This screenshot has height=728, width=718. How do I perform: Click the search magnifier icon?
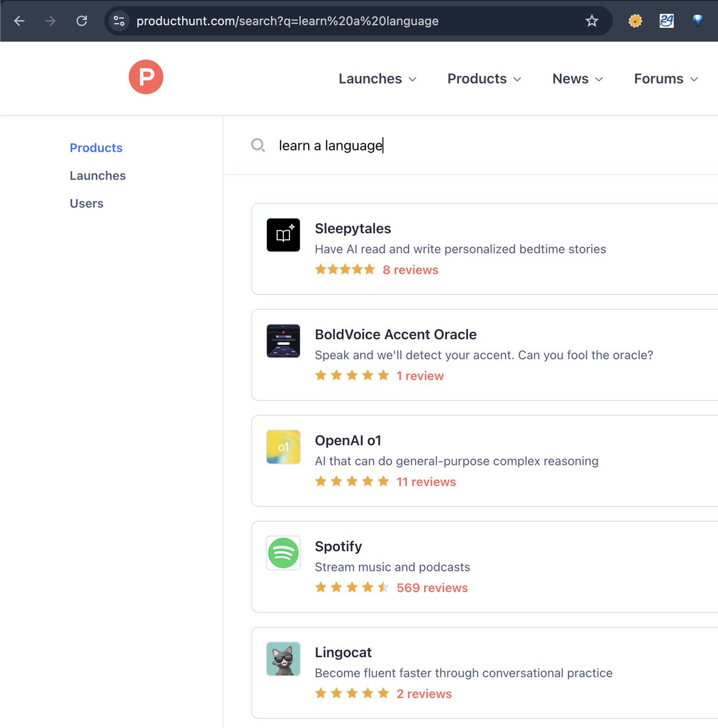[x=258, y=145]
